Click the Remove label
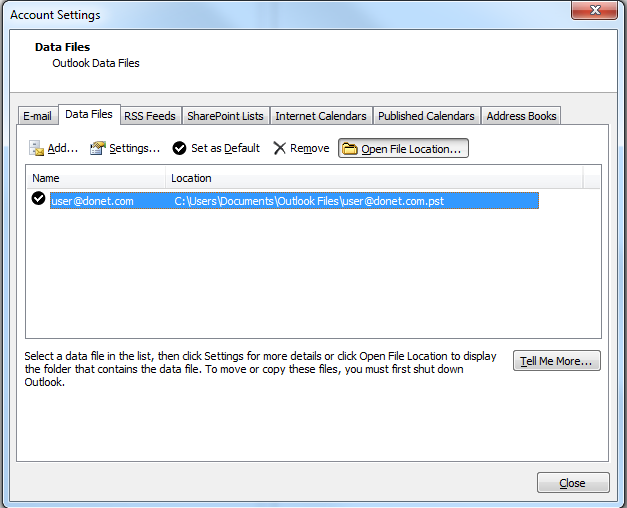 310,148
